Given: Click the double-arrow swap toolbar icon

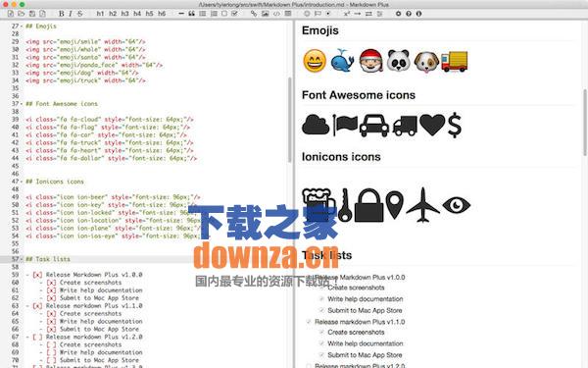Looking at the screenshot, I should [x=368, y=14].
